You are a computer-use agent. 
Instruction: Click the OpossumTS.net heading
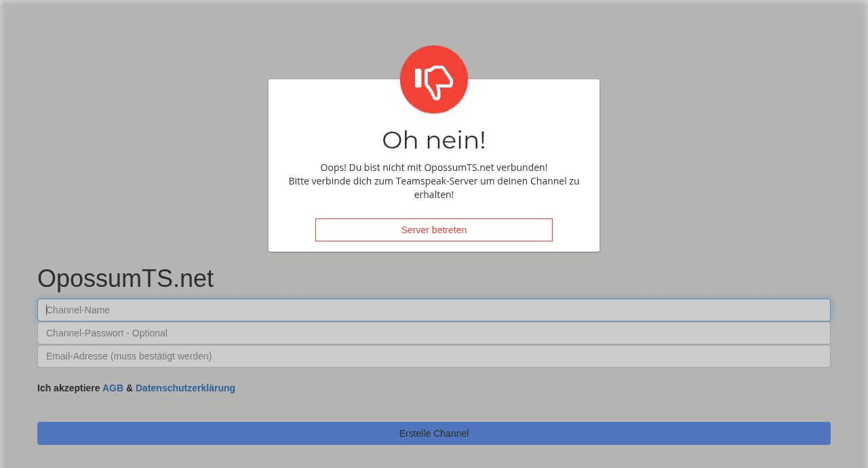125,279
